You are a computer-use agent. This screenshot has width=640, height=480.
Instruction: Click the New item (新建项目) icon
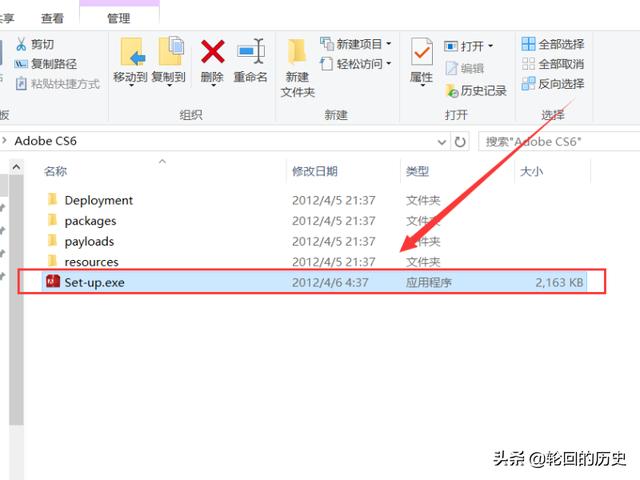coord(327,44)
